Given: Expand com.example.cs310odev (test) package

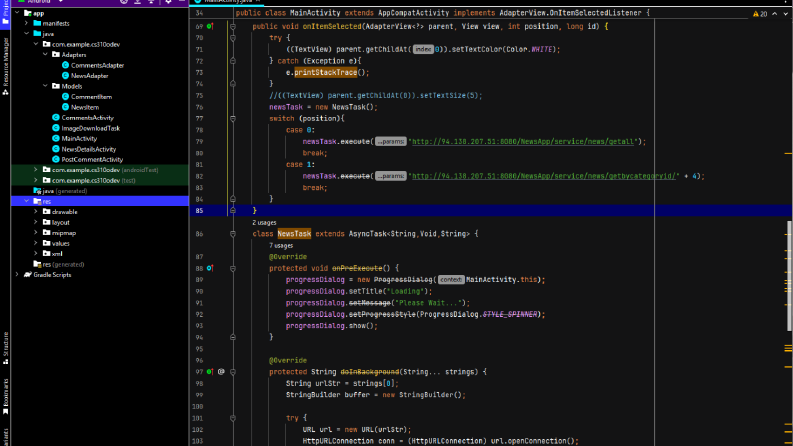Looking at the screenshot, I should point(36,180).
